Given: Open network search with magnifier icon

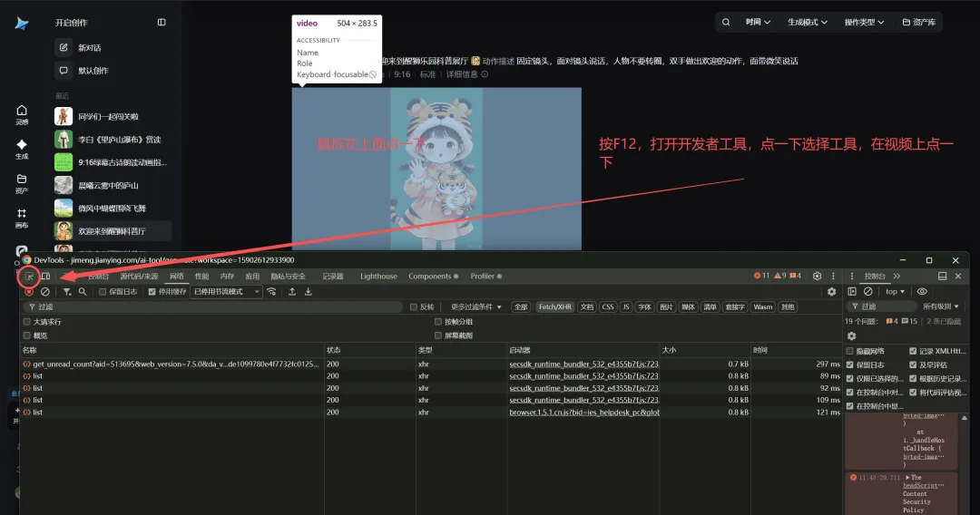Looking at the screenshot, I should (83, 292).
